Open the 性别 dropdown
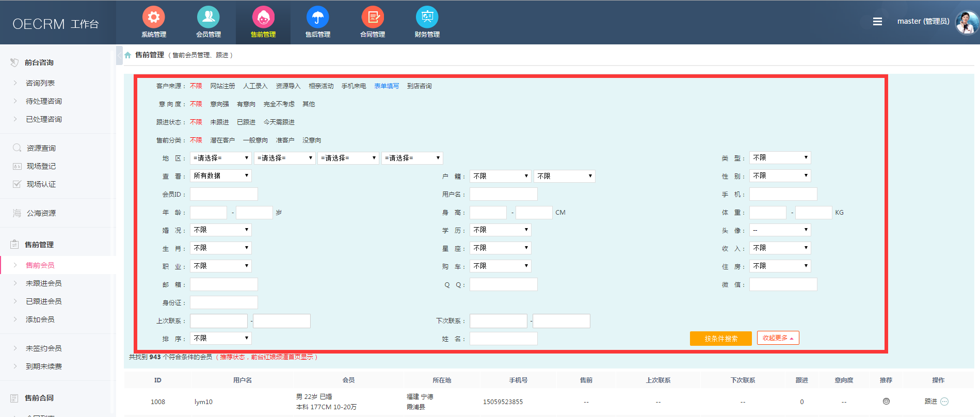Viewport: 980px width, 417px height. click(780, 176)
